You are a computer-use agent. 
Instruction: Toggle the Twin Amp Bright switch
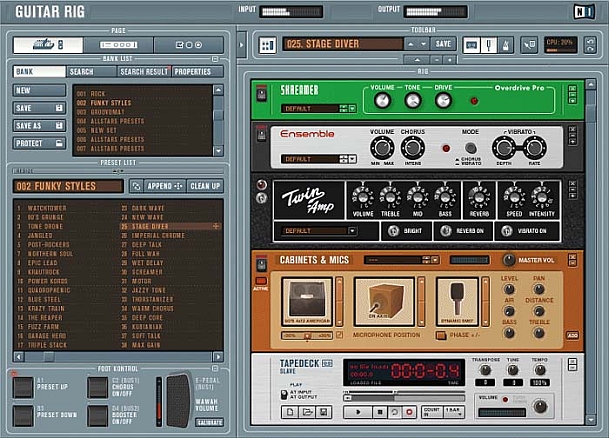[393, 231]
